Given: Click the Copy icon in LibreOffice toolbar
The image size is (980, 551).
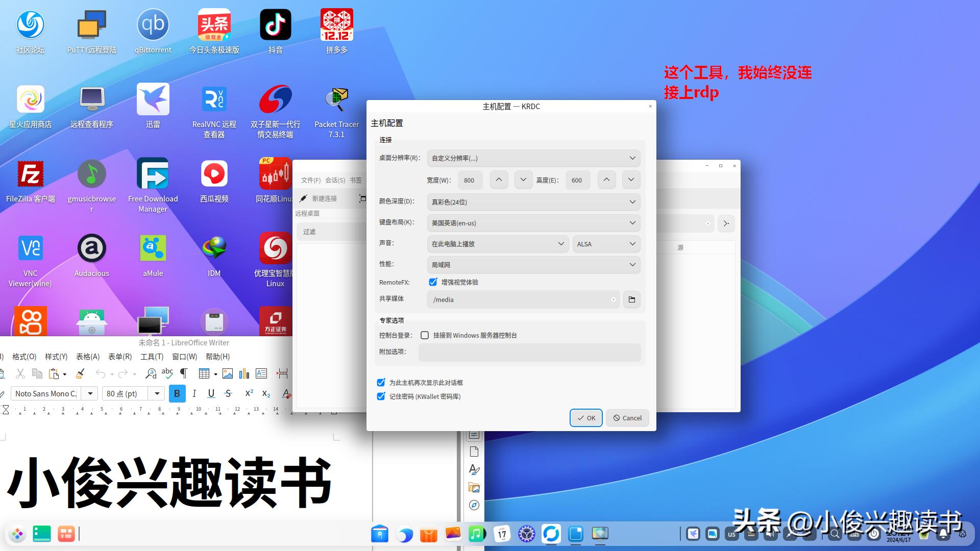Looking at the screenshot, I should click(37, 373).
